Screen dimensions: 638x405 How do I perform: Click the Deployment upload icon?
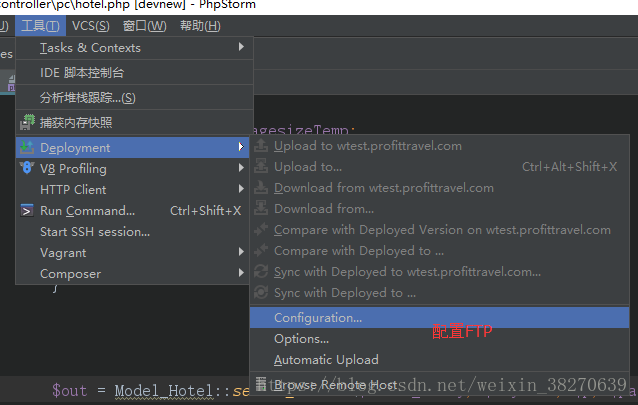coord(27,147)
